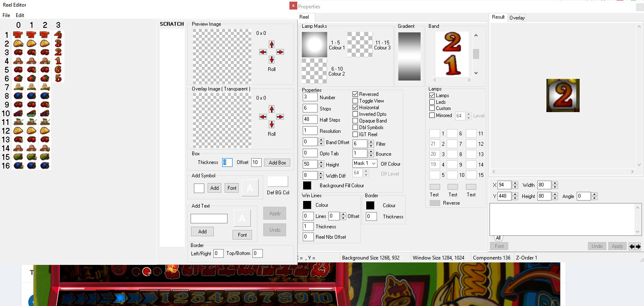
Task: Uncheck the Reversed checkbox
Action: pos(355,94)
